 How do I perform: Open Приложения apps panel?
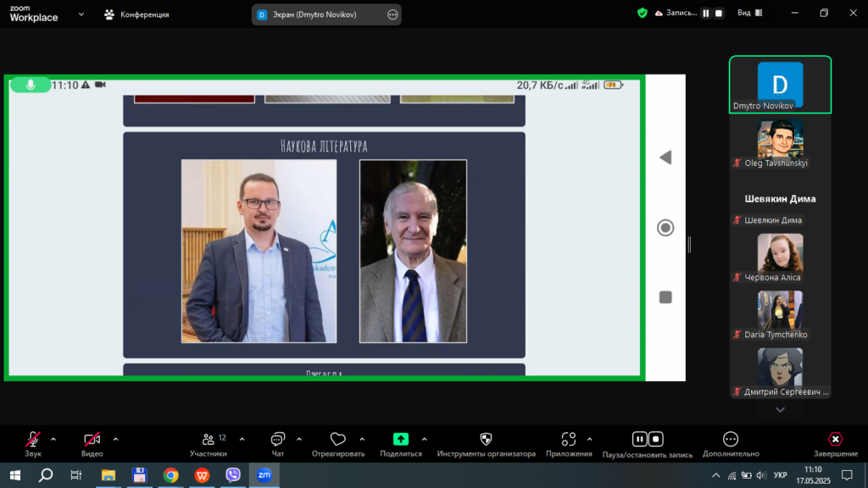point(569,444)
